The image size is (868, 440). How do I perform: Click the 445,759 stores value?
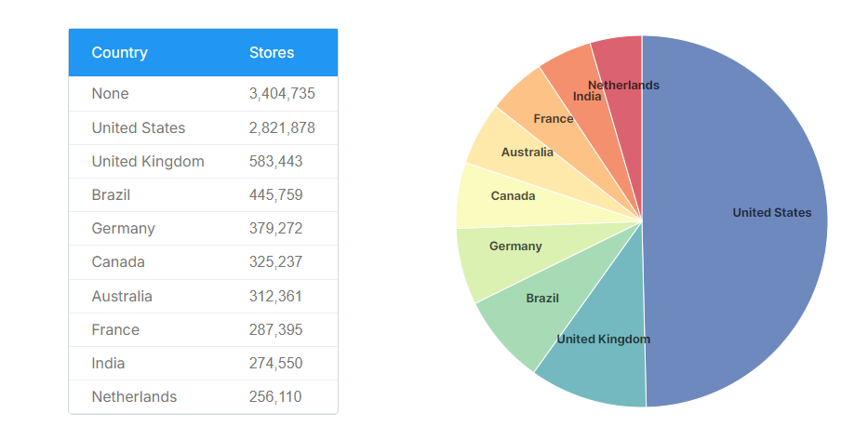coord(275,194)
